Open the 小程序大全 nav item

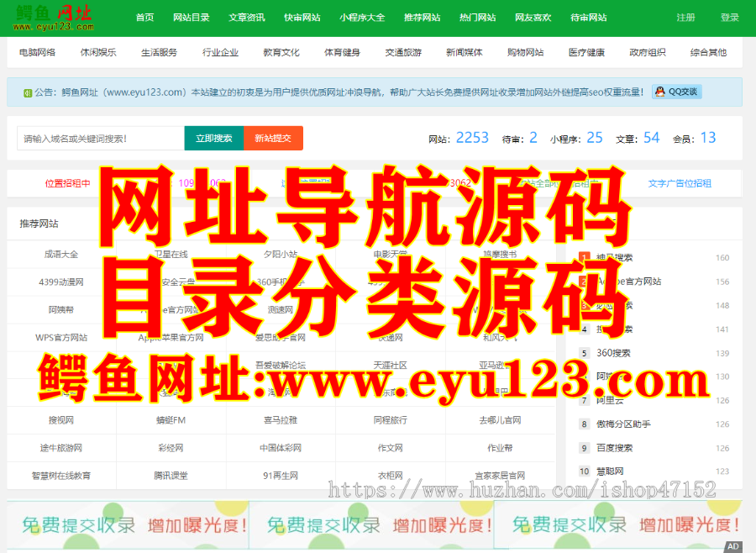pos(362,18)
